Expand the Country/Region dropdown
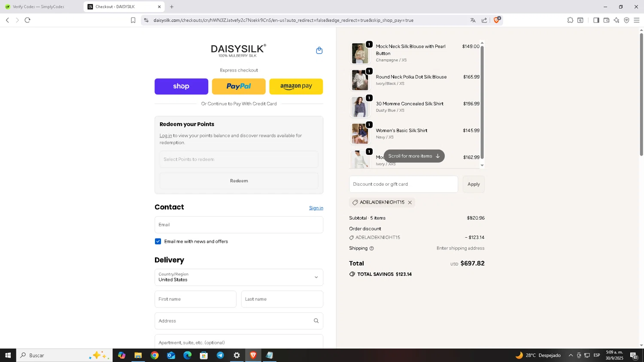This screenshot has height=362, width=644. pyautogui.click(x=239, y=278)
